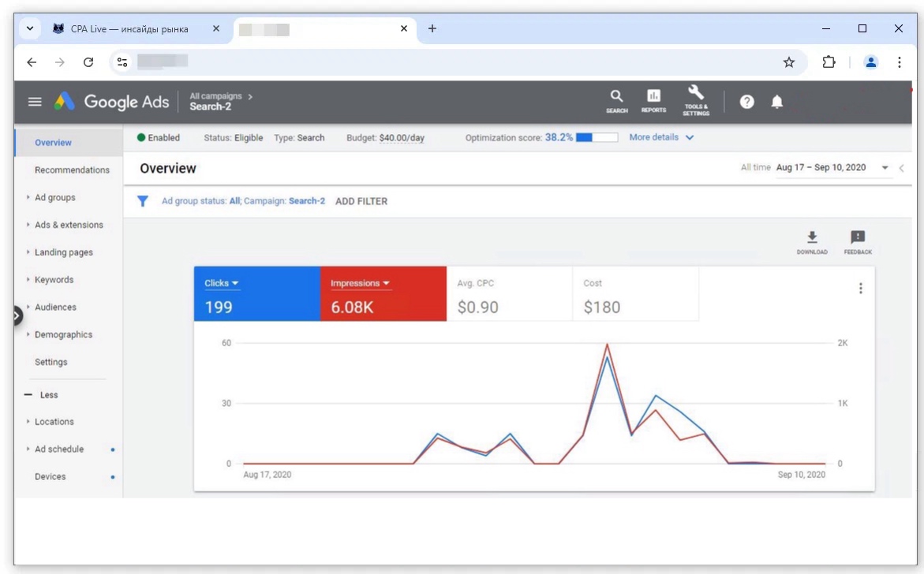This screenshot has height=574, width=924.
Task: Open Recommendations in the sidebar
Action: click(x=72, y=170)
